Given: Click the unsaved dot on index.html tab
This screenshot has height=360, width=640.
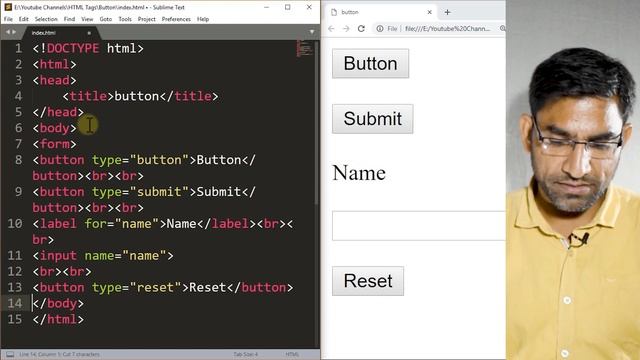Looking at the screenshot, I should pyautogui.click(x=89, y=33).
